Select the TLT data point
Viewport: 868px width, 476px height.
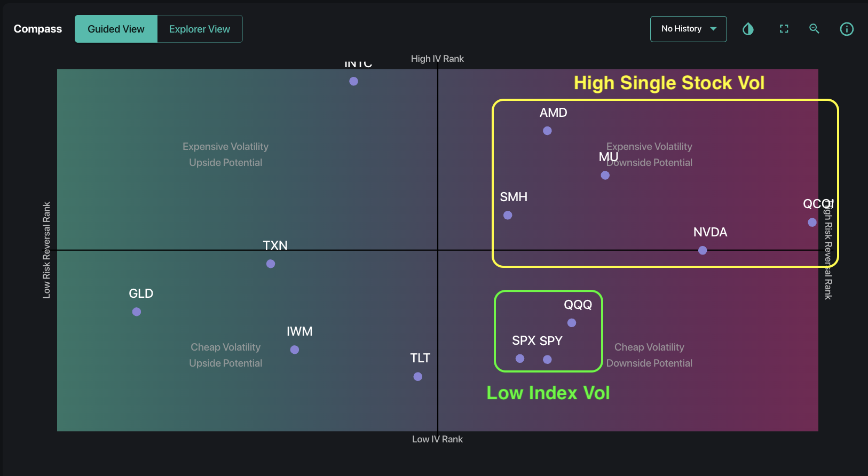(418, 377)
